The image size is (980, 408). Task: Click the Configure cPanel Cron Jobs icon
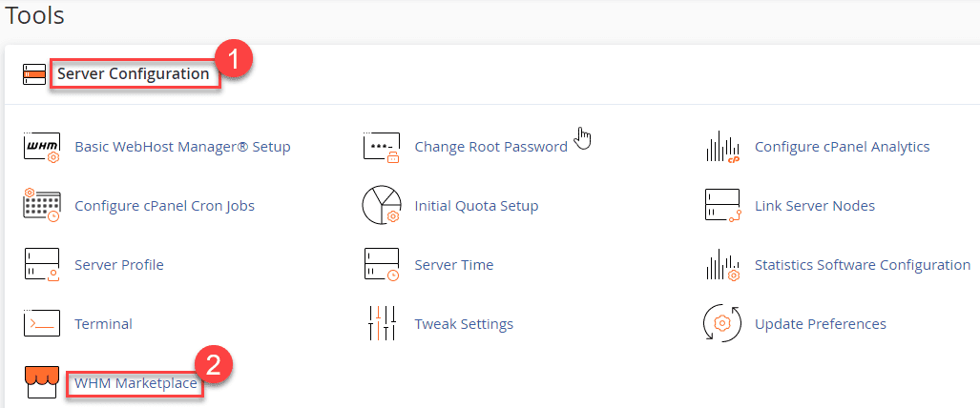(x=42, y=206)
